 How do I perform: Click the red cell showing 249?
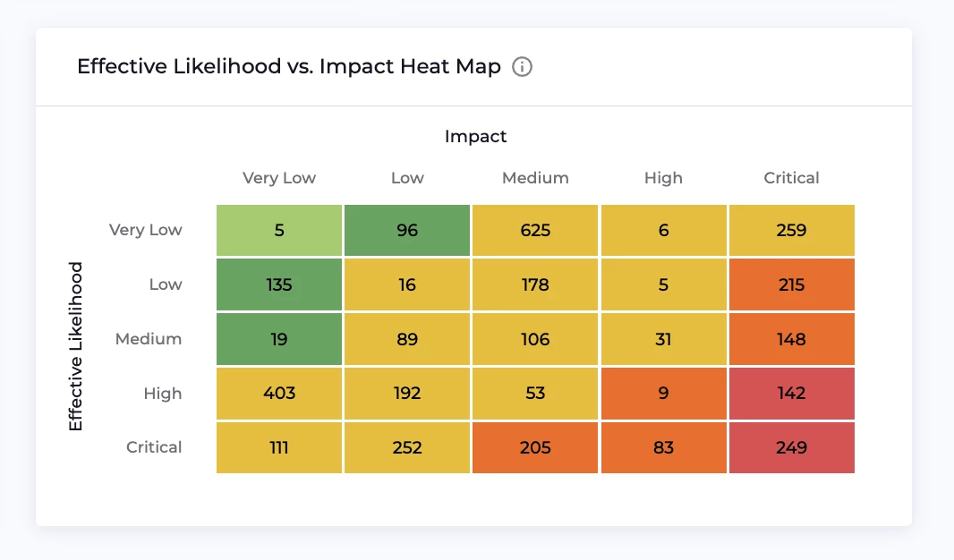pyautogui.click(x=791, y=447)
